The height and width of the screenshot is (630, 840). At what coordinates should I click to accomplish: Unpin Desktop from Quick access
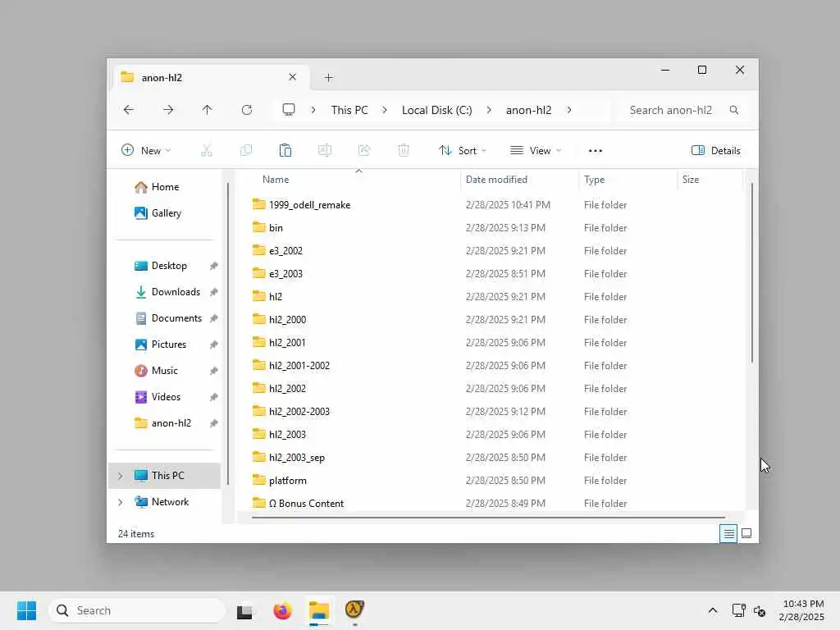[214, 266]
